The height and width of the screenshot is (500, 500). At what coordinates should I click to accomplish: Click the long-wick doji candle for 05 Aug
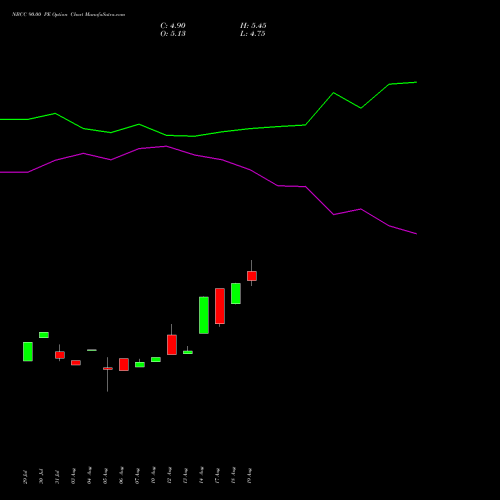[x=108, y=368]
